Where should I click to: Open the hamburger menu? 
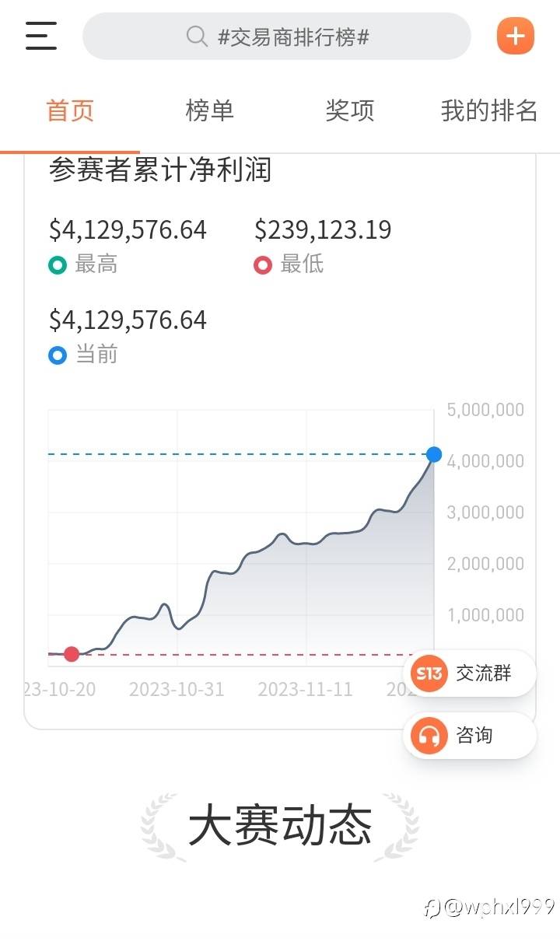point(41,36)
